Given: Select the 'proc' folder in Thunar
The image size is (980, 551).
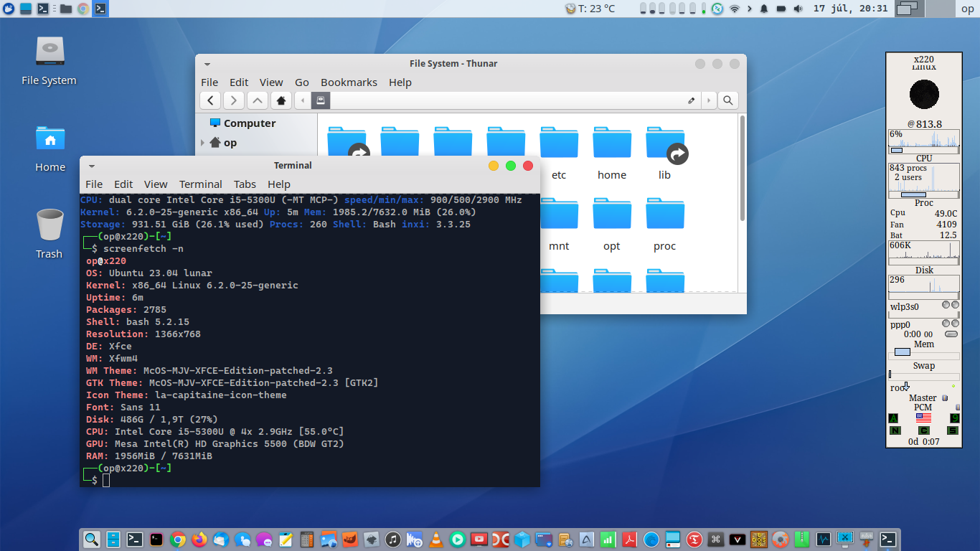Looking at the screenshot, I should tap(665, 225).
